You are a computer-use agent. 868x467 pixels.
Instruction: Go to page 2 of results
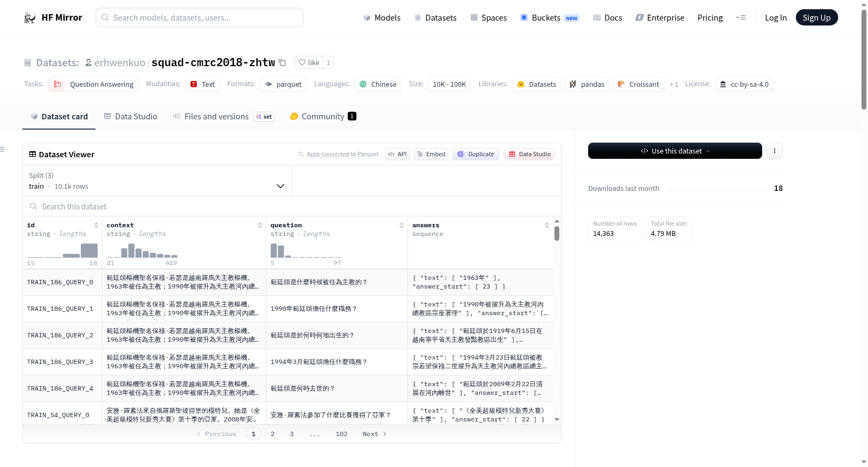tap(272, 434)
